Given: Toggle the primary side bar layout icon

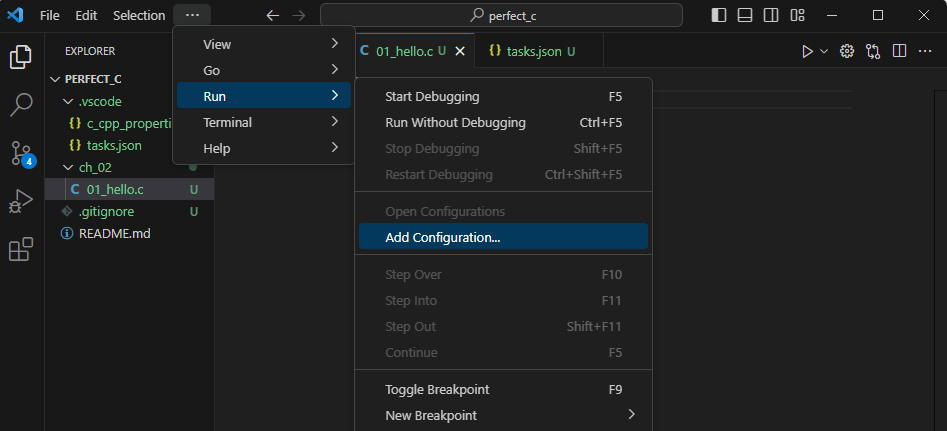Looking at the screenshot, I should 719,16.
